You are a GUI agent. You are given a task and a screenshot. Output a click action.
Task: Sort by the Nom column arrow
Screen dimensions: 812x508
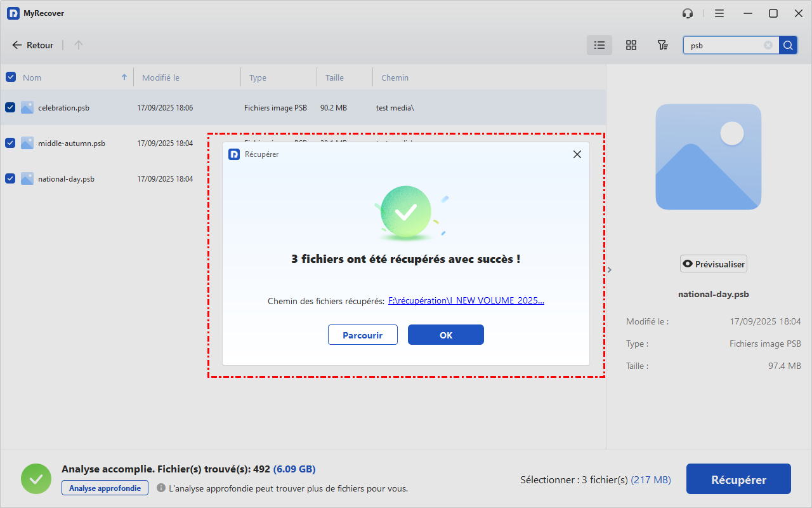coord(124,77)
